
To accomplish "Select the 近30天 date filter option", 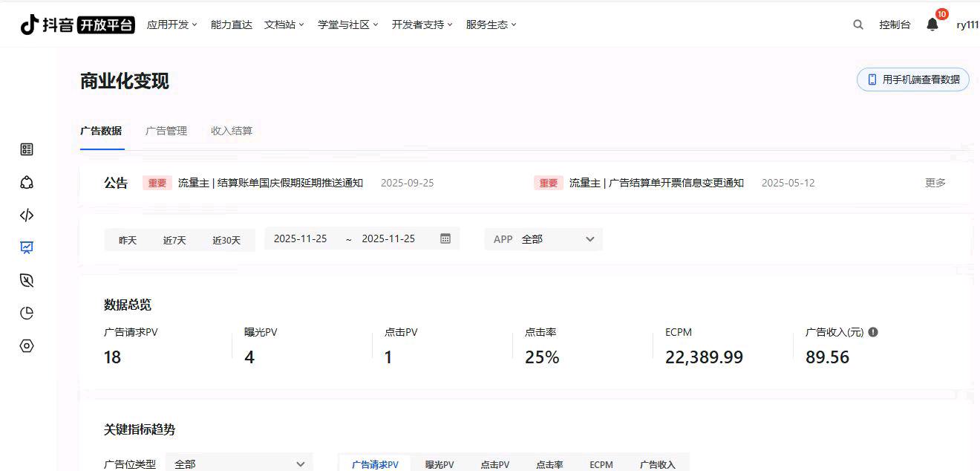I will coord(226,239).
